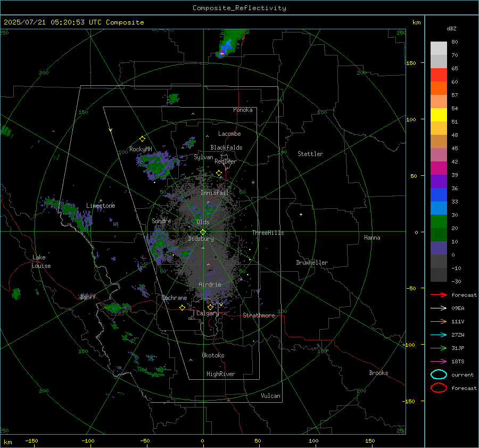The height and width of the screenshot is (448, 479).
Task: Click the ThreeHills city label
Action: (268, 233)
